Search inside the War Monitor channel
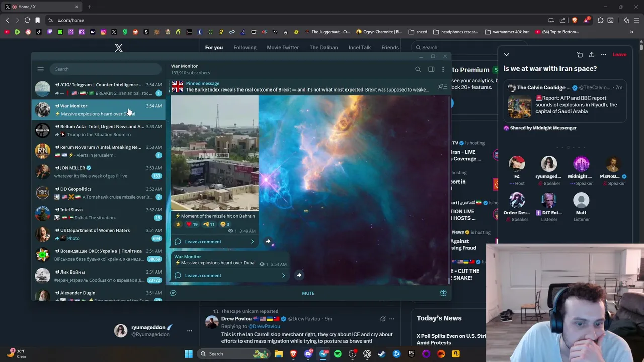Screen dimensions: 644x362 tap(418, 69)
